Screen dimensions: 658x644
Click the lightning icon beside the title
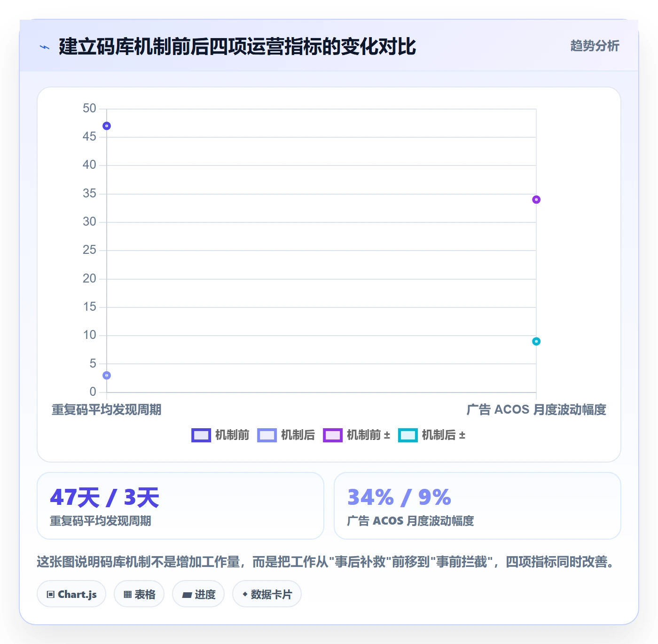(45, 47)
